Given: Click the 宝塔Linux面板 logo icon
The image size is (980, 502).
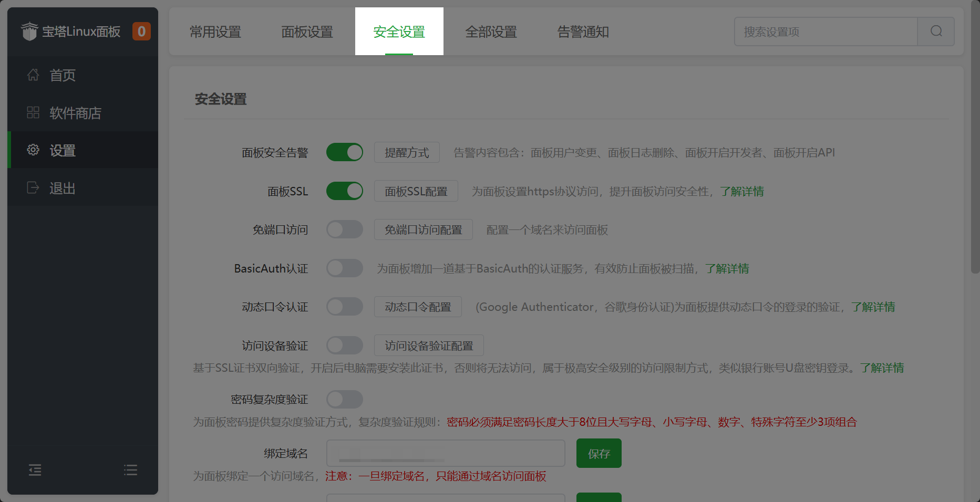Looking at the screenshot, I should coord(30,31).
